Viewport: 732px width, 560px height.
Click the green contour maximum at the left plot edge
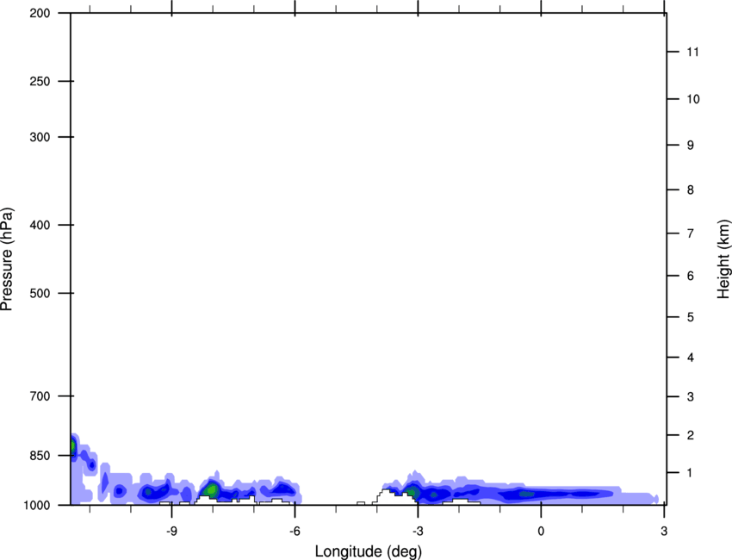click(x=73, y=447)
